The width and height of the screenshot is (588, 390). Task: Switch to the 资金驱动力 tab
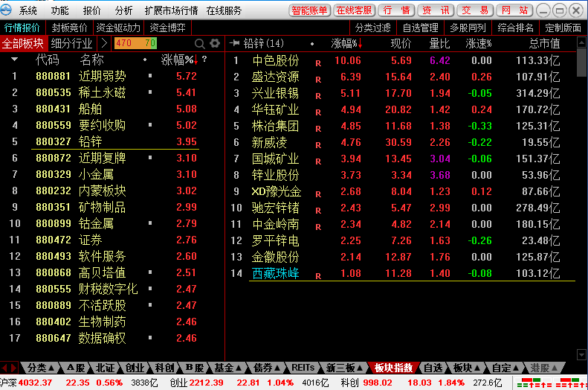pos(118,28)
